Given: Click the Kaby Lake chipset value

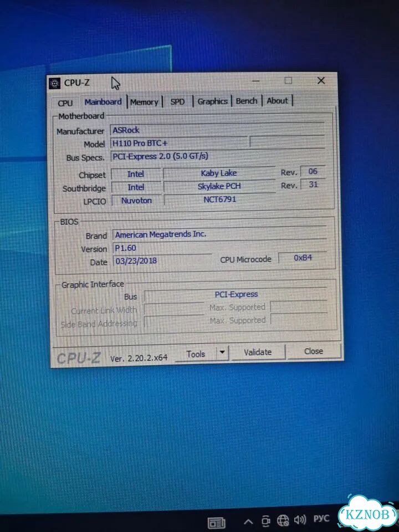Looking at the screenshot, I should click(x=219, y=173).
